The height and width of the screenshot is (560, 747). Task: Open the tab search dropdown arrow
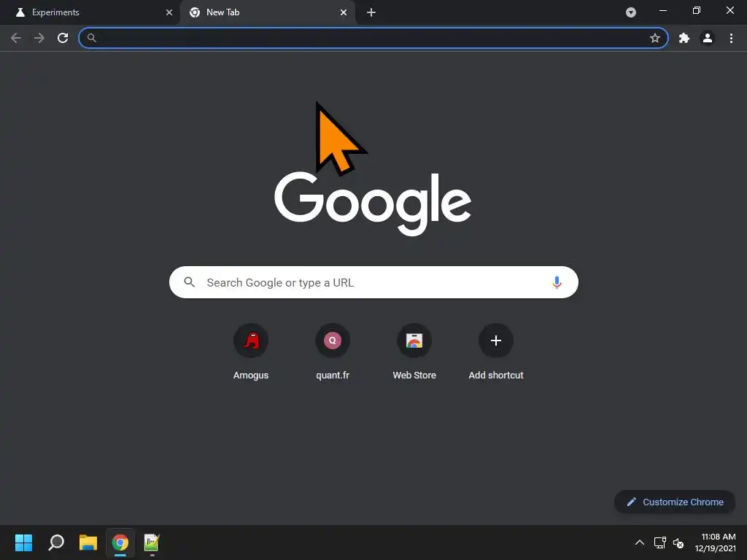[631, 12]
